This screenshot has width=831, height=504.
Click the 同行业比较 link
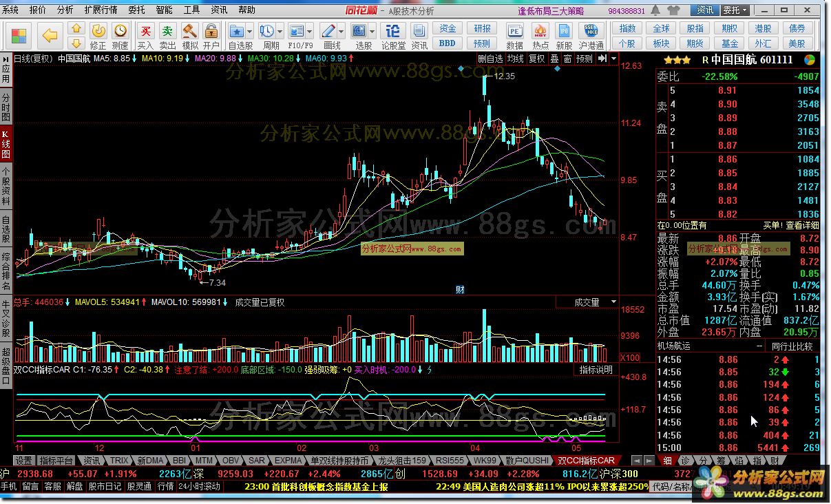tap(792, 346)
